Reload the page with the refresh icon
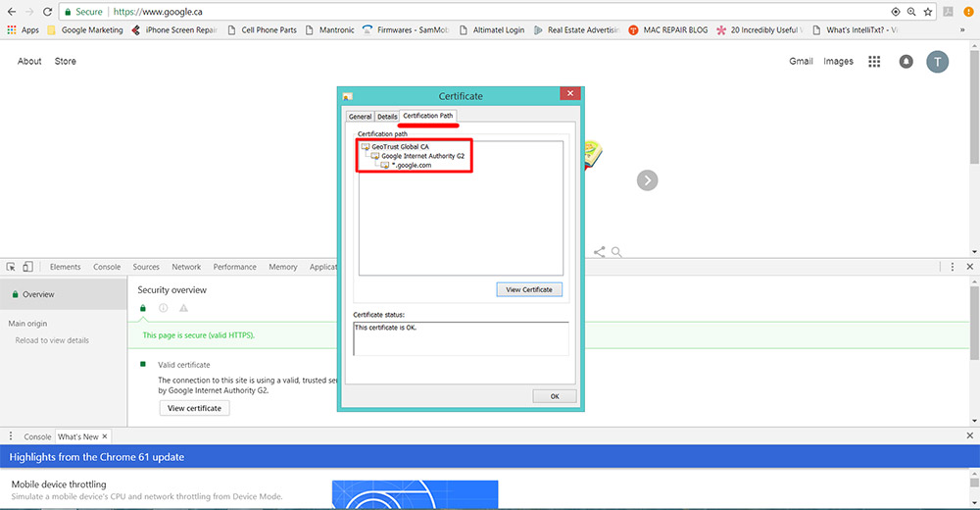 [47, 12]
